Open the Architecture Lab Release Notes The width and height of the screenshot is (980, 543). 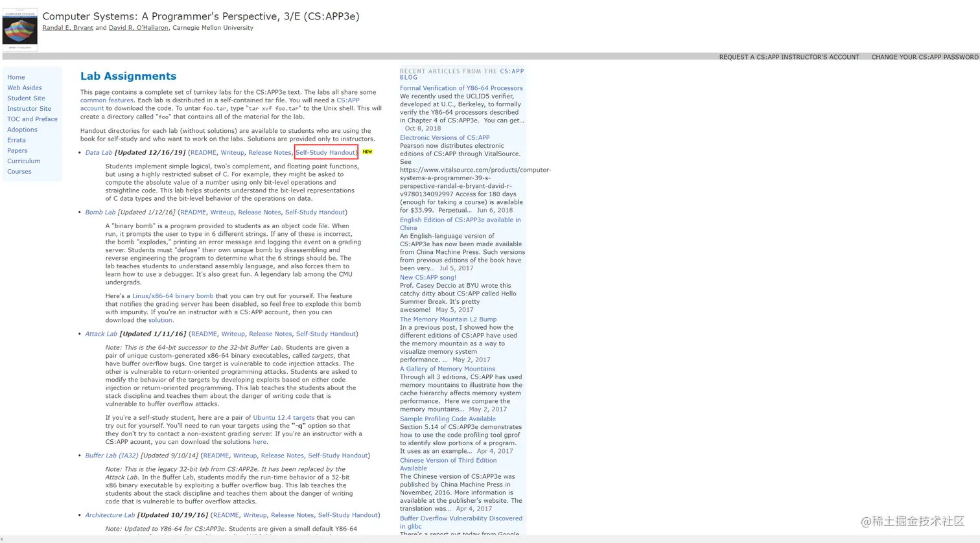tap(292, 515)
